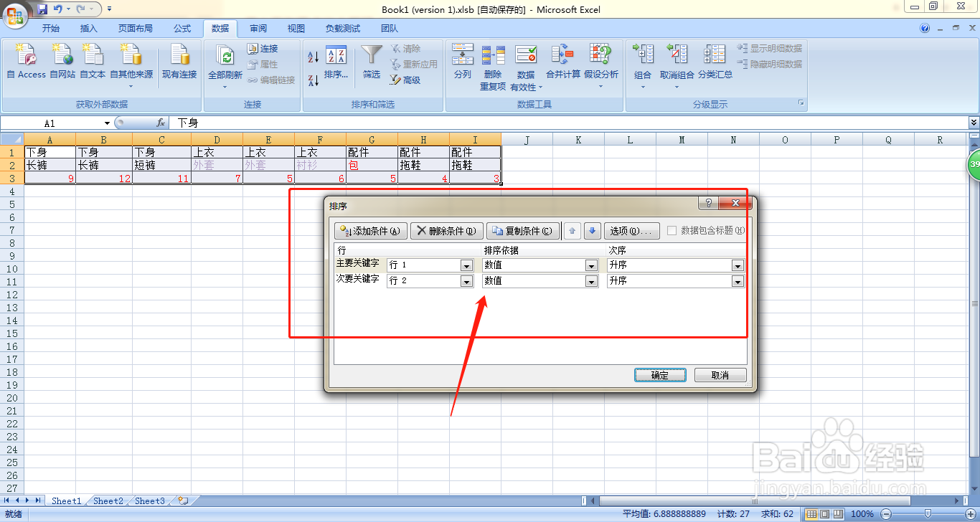Viewport: 980px width, 522px height.
Task: Toggle 数据包含标题 checkbox
Action: [x=672, y=230]
